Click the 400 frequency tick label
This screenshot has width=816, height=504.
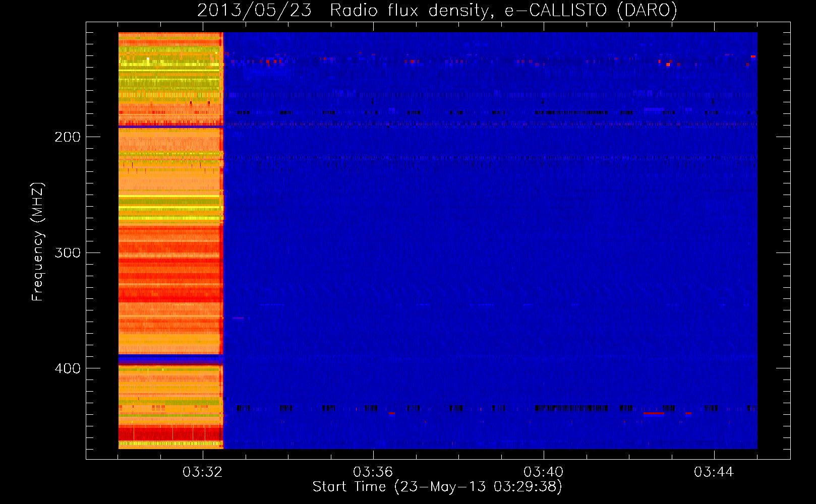[68, 368]
